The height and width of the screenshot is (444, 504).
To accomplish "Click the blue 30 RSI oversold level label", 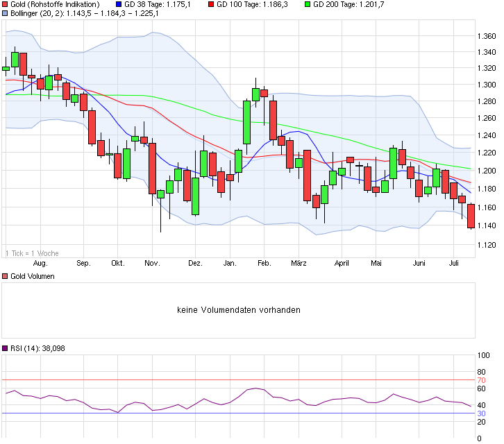I will coord(480,414).
